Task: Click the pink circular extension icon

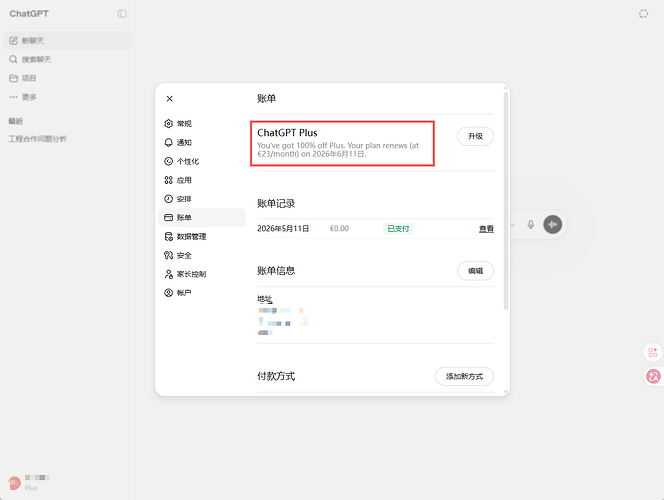Action: pos(653,376)
